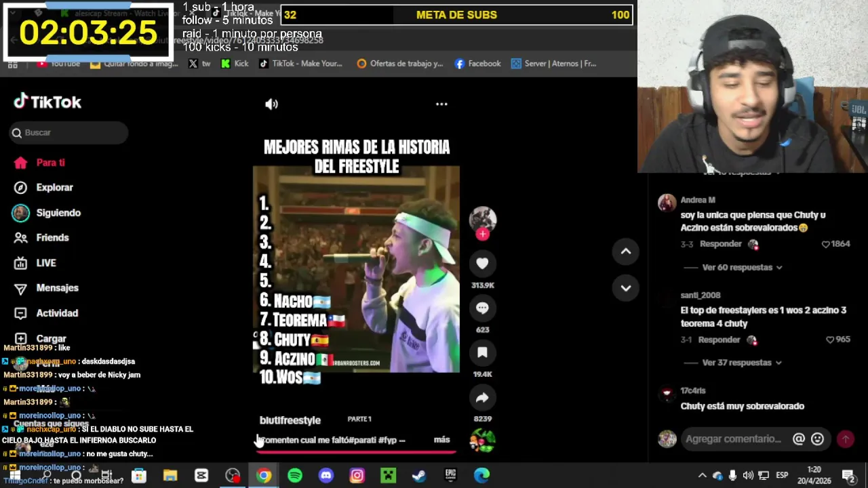Open the tw (X) bookmark
868x488 pixels.
point(199,64)
